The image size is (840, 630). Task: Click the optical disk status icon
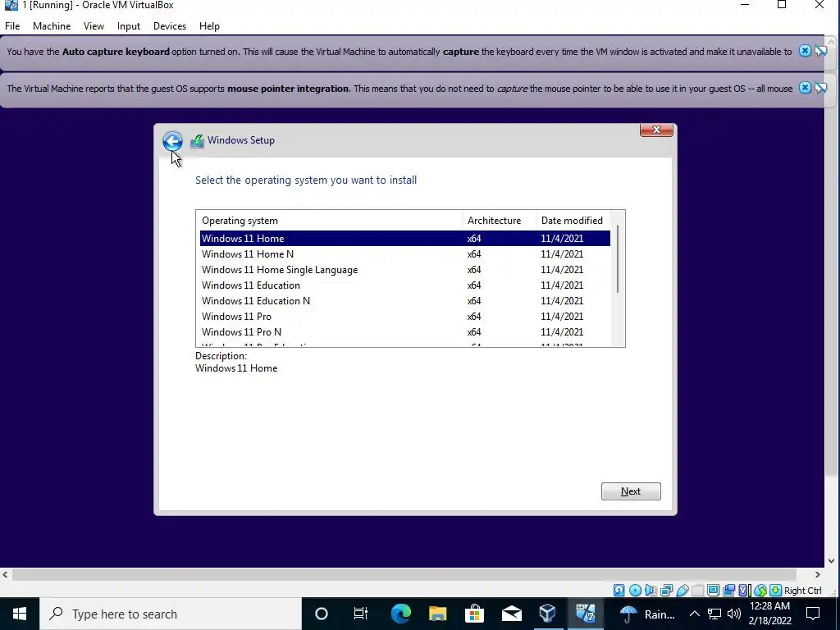coord(635,591)
